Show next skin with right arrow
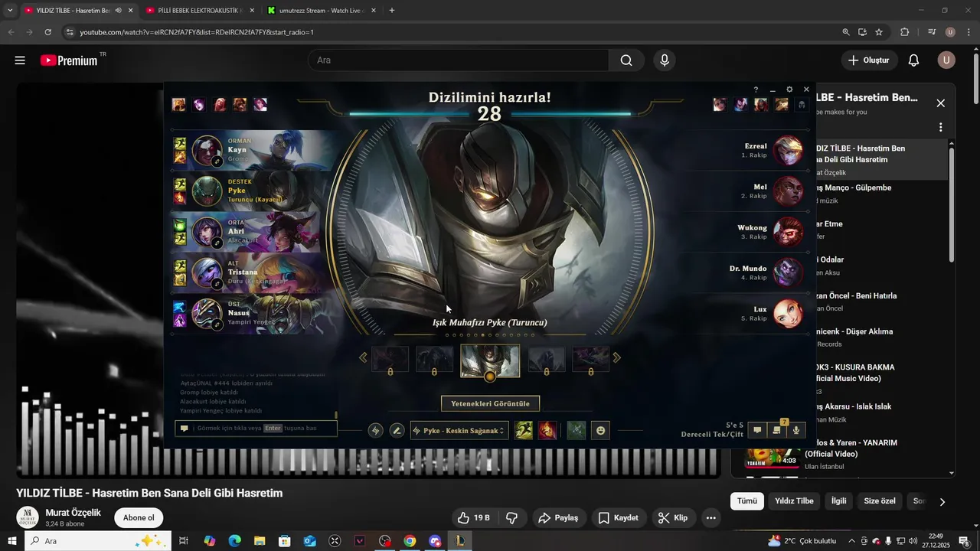Image resolution: width=980 pixels, height=551 pixels. (617, 357)
